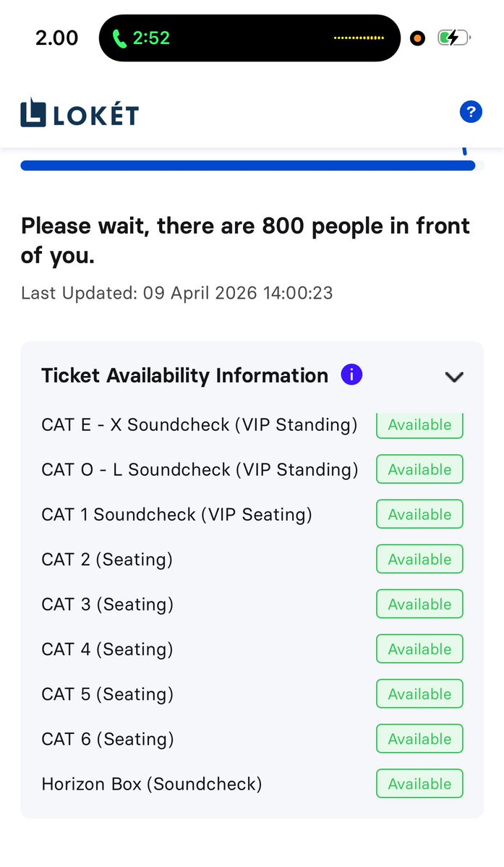Screen dimensions: 504x867
Task: Click the queue progress bar
Action: pyautogui.click(x=247, y=166)
